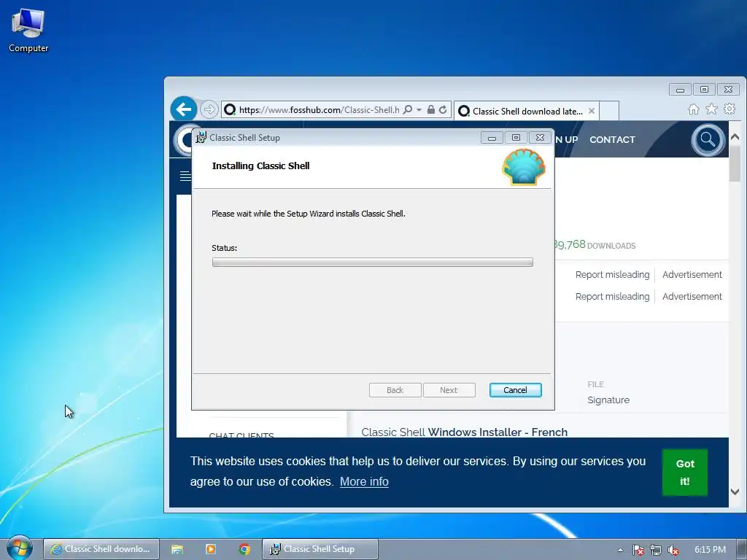Click the muted volume tray icon

673,550
